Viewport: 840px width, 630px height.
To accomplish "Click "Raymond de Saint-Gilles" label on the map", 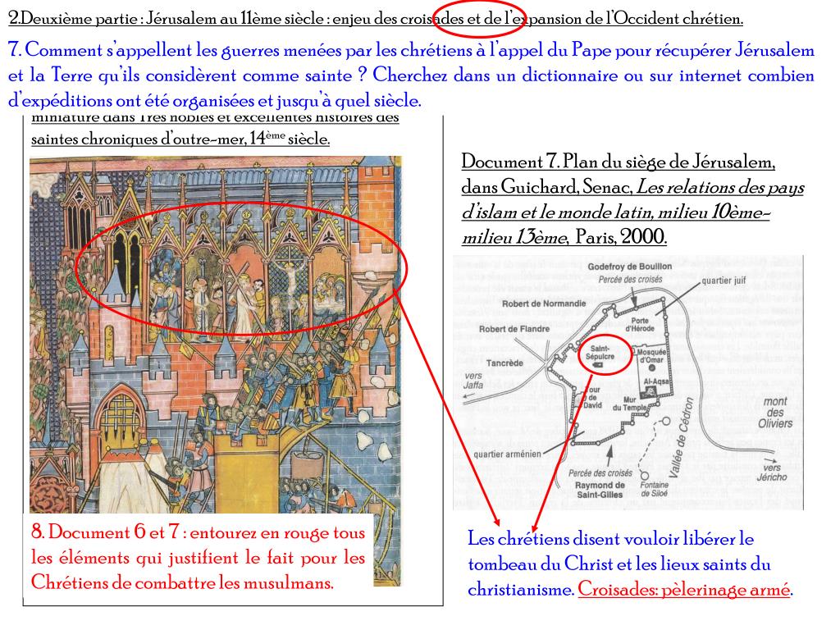I will click(600, 490).
